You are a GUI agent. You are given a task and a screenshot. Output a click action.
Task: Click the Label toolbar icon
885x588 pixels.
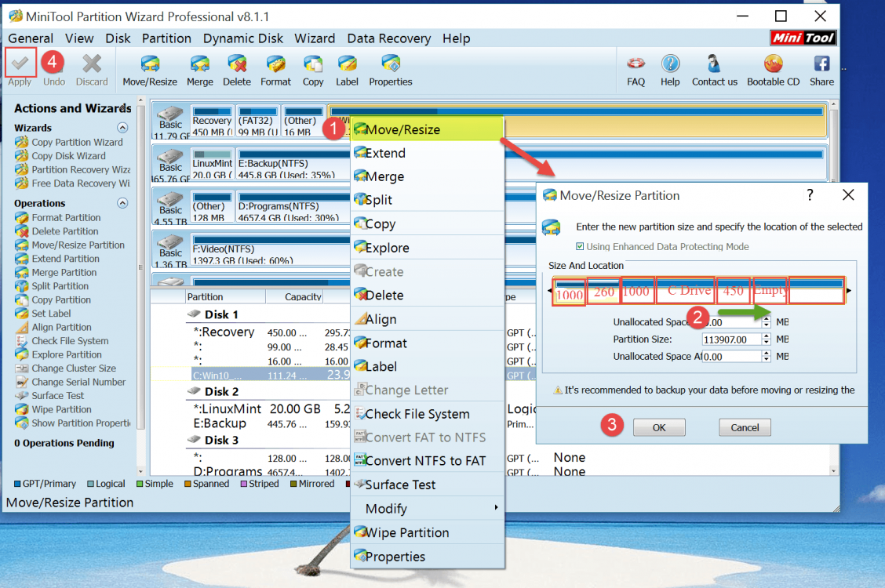pos(347,64)
